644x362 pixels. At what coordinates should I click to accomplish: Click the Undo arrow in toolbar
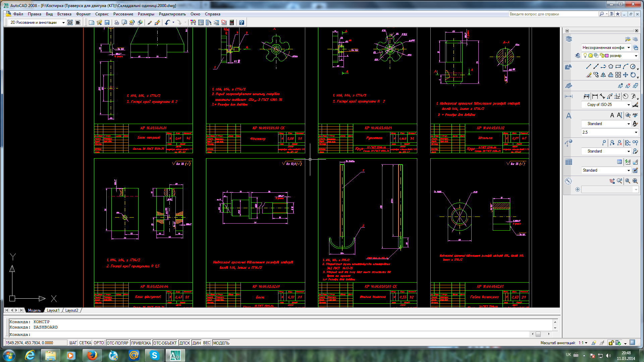click(167, 22)
